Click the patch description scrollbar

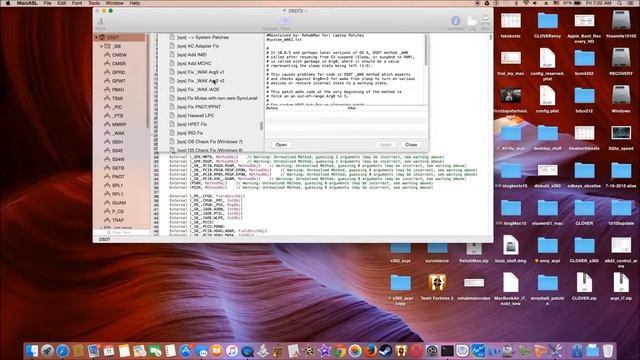point(426,49)
